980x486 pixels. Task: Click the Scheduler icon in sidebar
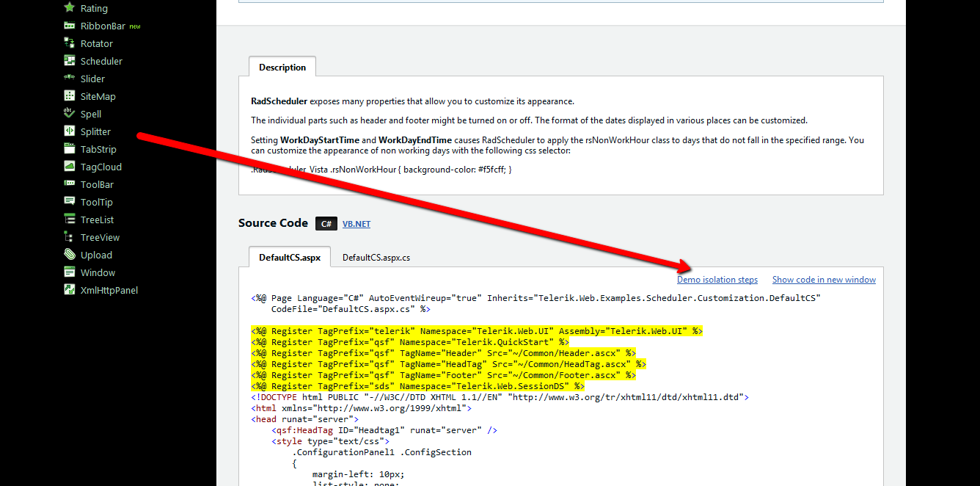(x=70, y=61)
